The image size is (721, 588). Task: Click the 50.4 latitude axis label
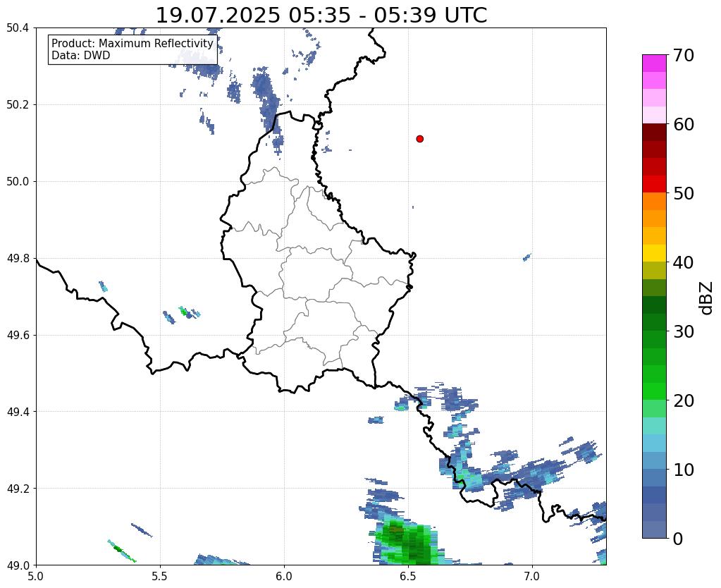18,28
